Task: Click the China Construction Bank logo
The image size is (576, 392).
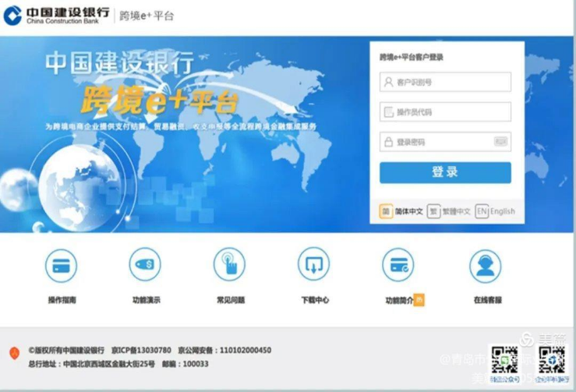Action: coord(56,16)
